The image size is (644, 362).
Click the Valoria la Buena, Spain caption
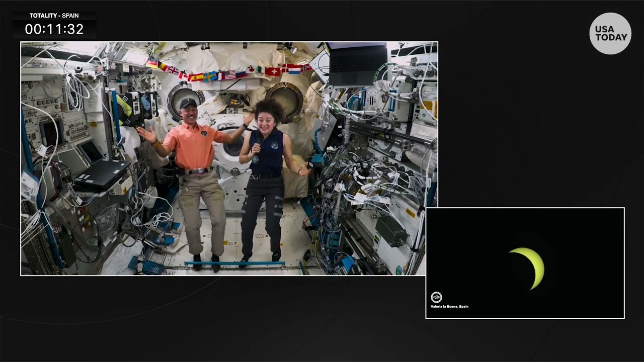(x=449, y=306)
